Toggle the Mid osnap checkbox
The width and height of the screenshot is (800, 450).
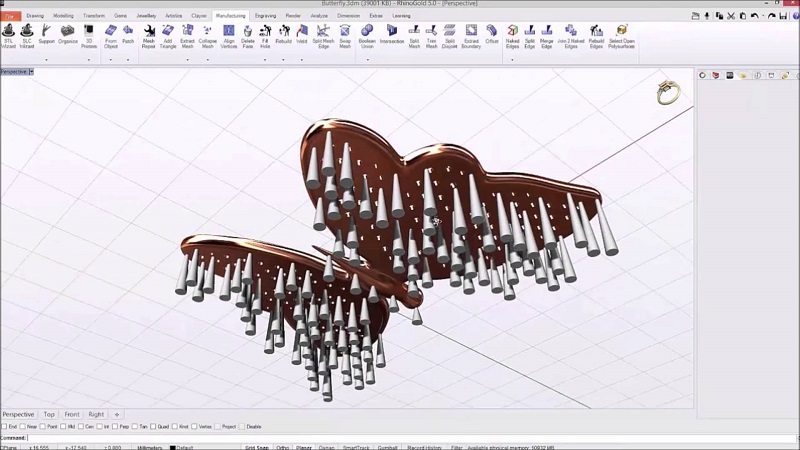click(65, 427)
